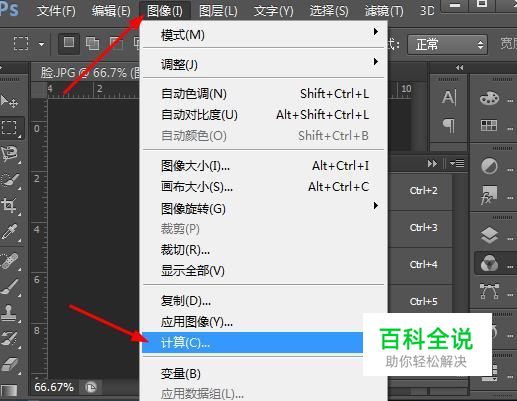Image resolution: width=517 pixels, height=401 pixels.
Task: Open the Style dropdown showing 正常
Action: click(447, 44)
